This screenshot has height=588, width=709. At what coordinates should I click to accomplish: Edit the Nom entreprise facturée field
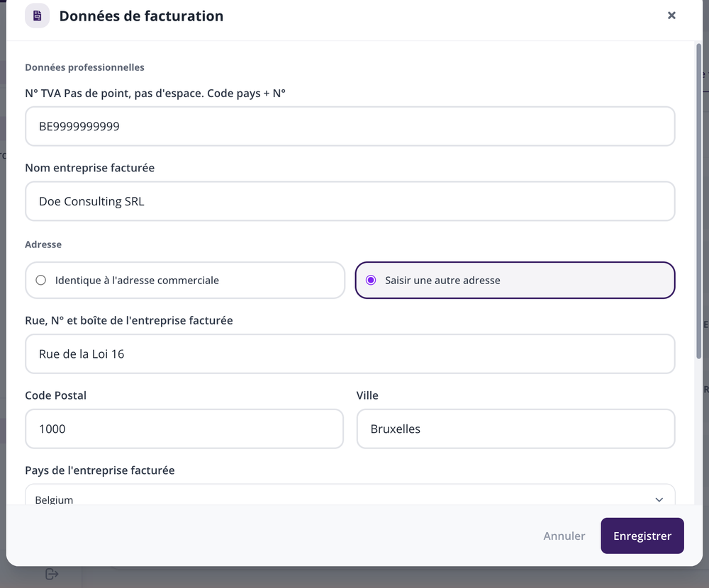coord(350,201)
